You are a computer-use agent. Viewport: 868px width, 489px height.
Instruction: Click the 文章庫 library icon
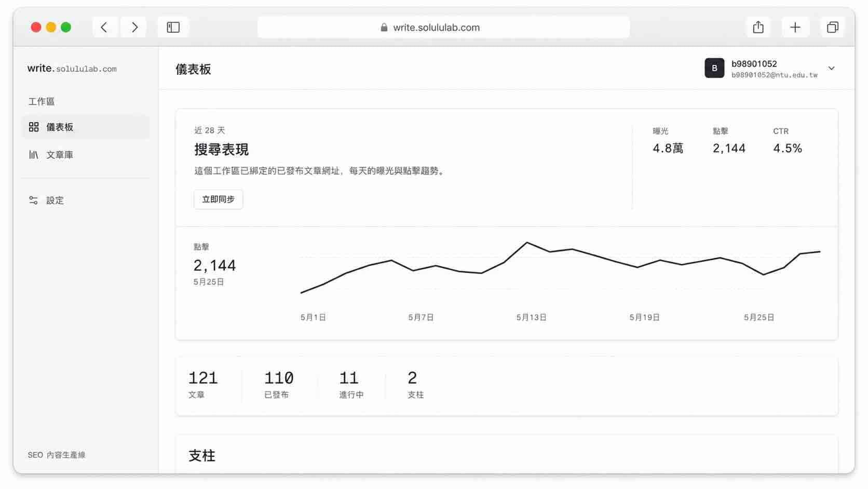pos(34,155)
